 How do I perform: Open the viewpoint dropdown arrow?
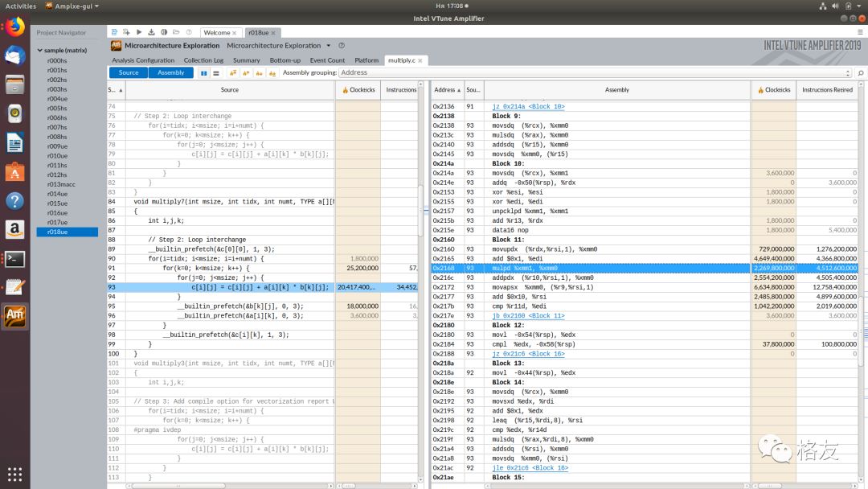click(x=328, y=45)
